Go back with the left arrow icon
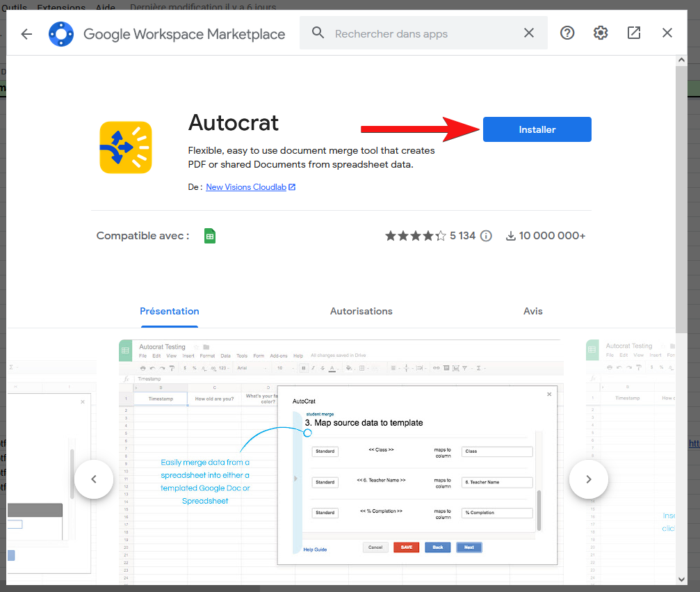This screenshot has width=700, height=592. coord(27,34)
